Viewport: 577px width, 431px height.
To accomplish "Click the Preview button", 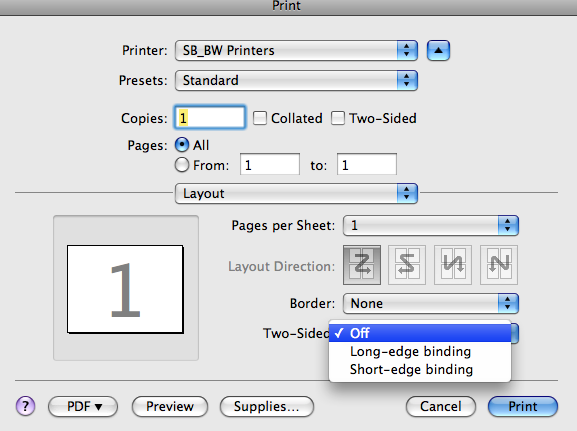I will click(170, 406).
